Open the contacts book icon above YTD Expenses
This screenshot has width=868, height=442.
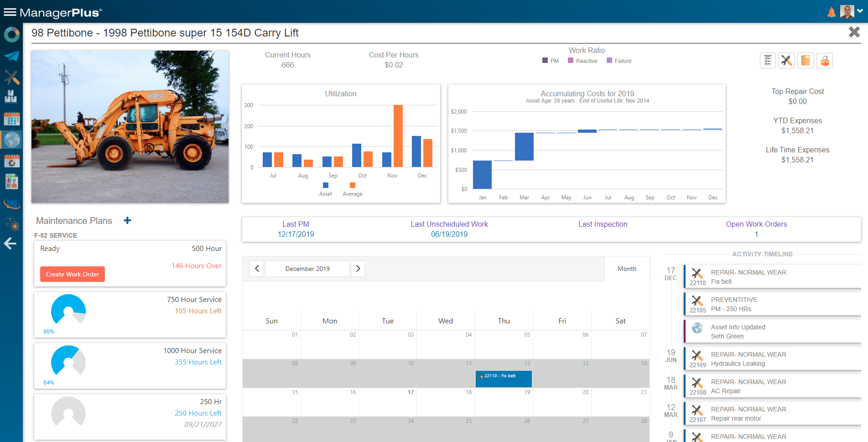pos(806,60)
